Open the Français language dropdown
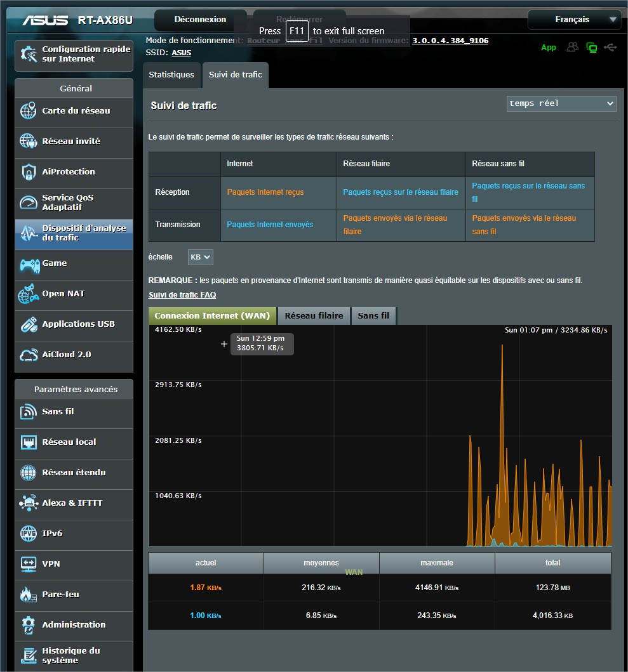This screenshot has height=672, width=628. click(575, 19)
